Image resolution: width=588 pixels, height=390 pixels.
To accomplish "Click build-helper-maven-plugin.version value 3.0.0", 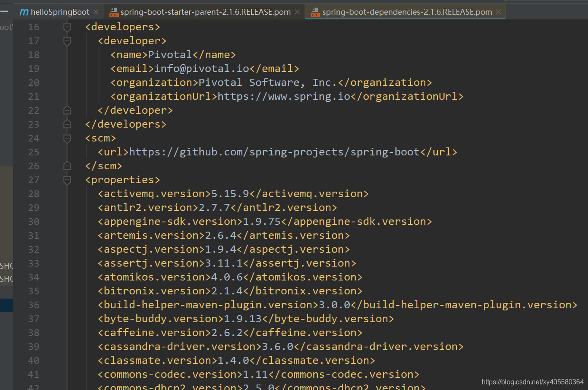I will (335, 305).
